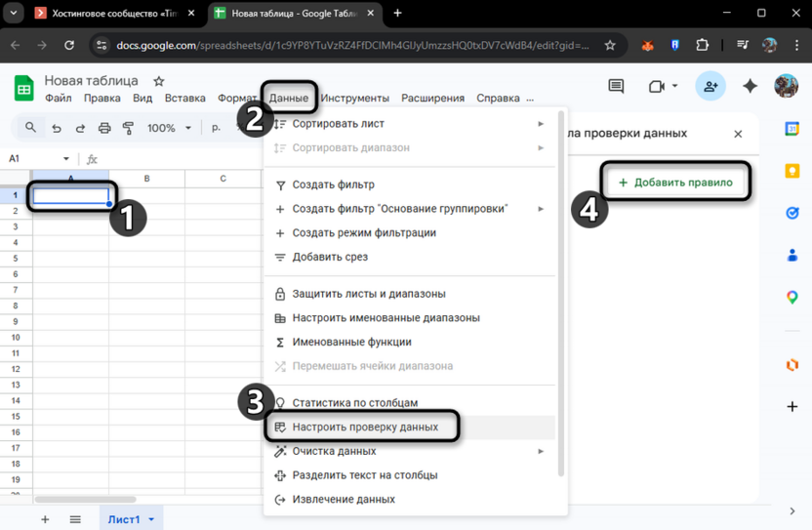Open browser extensions puzzle icon
The image size is (812, 530).
702,45
